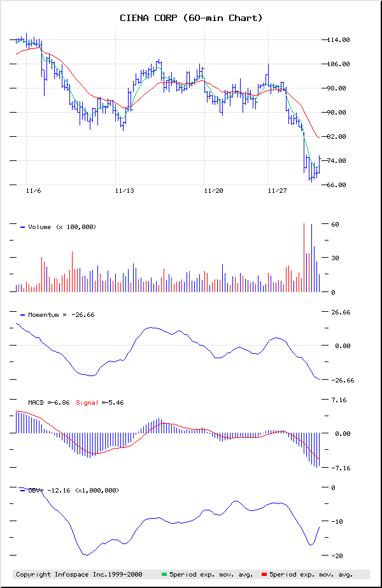382x588 pixels.
Task: Click the red moving average legend swatch
Action: pos(264,575)
